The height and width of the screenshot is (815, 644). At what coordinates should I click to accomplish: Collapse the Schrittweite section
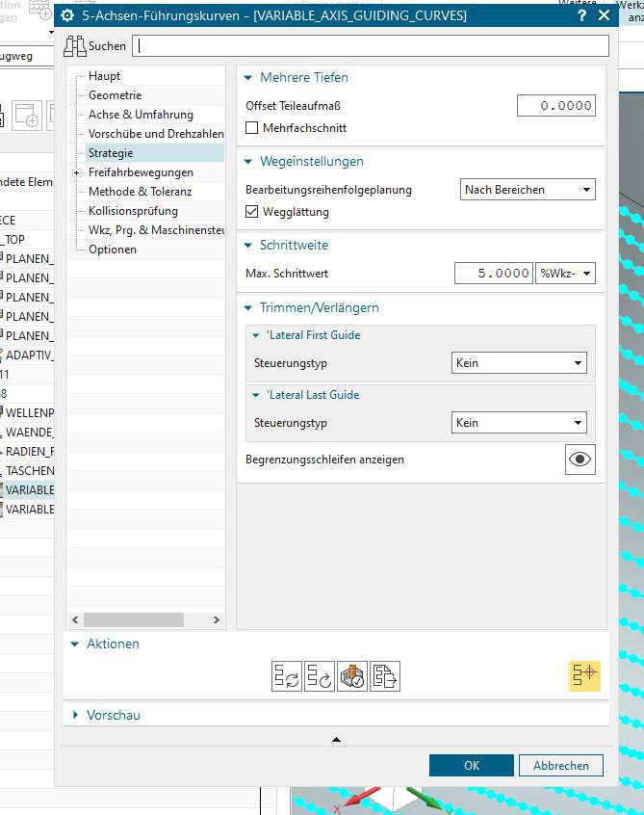248,246
